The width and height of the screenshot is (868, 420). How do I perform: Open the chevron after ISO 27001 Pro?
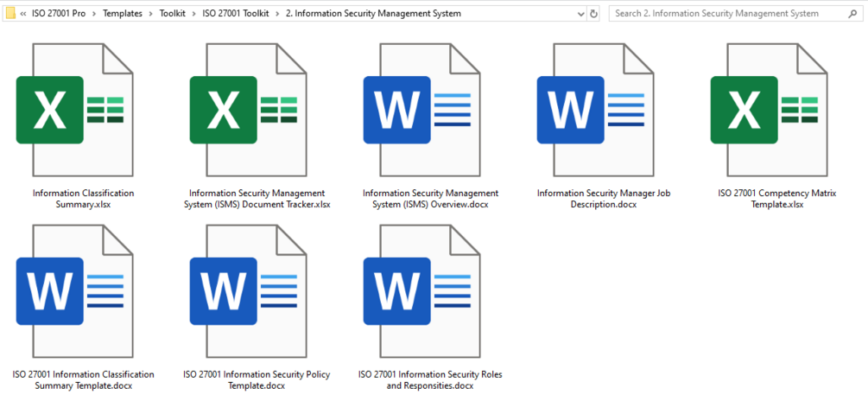[94, 14]
